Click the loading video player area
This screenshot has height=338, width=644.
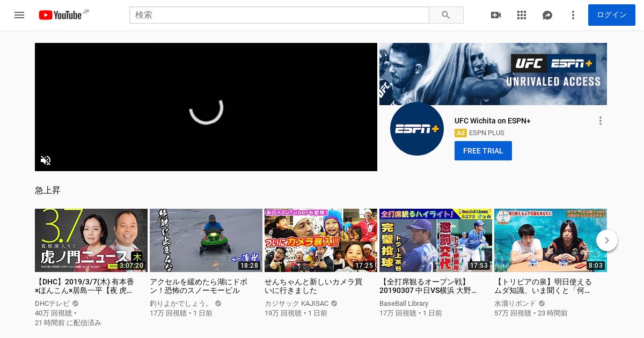pos(206,107)
